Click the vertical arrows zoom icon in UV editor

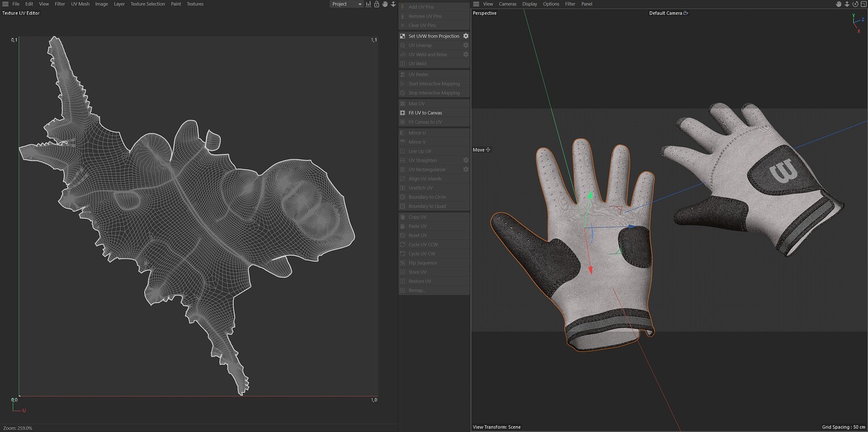click(393, 4)
